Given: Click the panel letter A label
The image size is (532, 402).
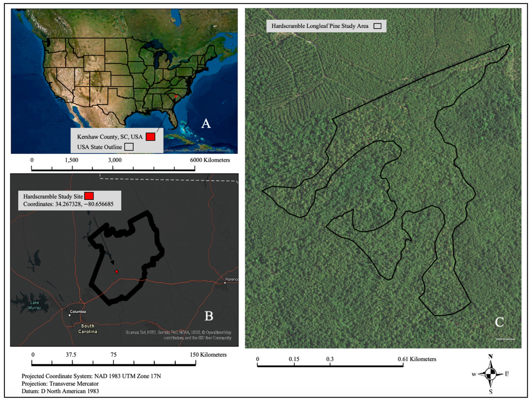Looking at the screenshot, I should pyautogui.click(x=206, y=124).
